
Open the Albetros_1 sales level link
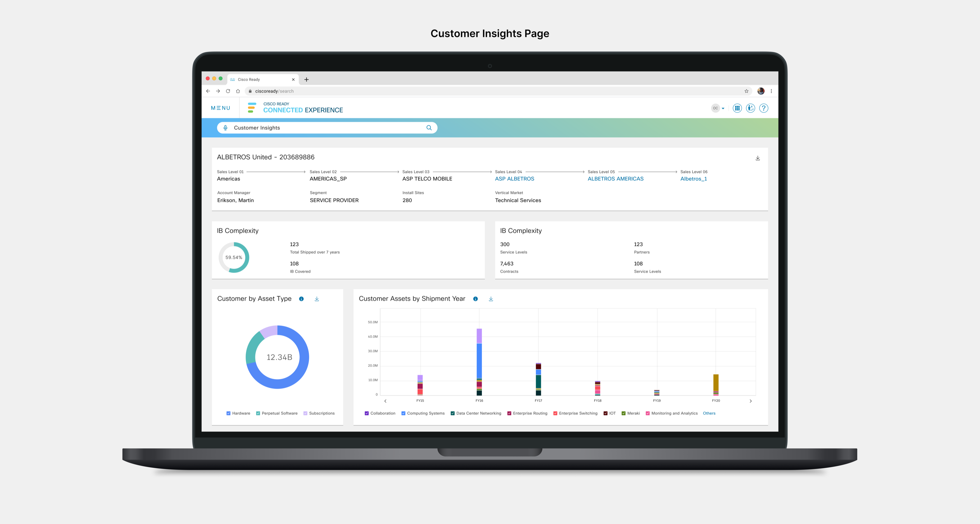click(x=694, y=179)
